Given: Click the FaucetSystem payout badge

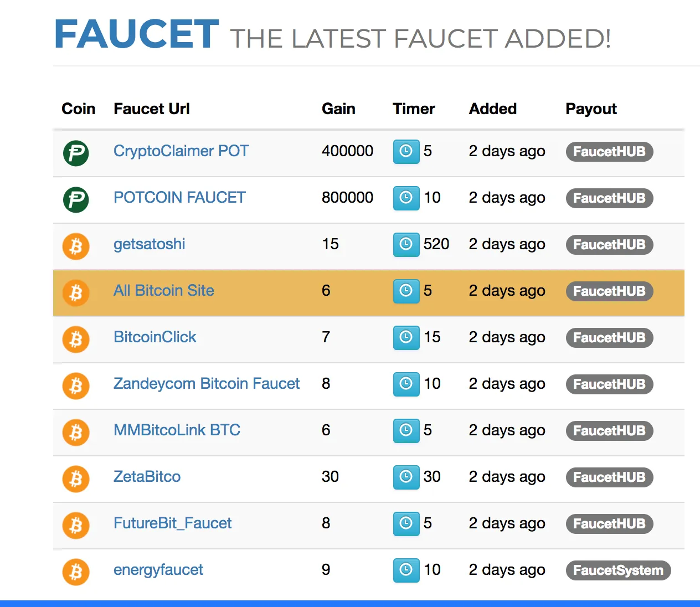Looking at the screenshot, I should click(x=618, y=570).
